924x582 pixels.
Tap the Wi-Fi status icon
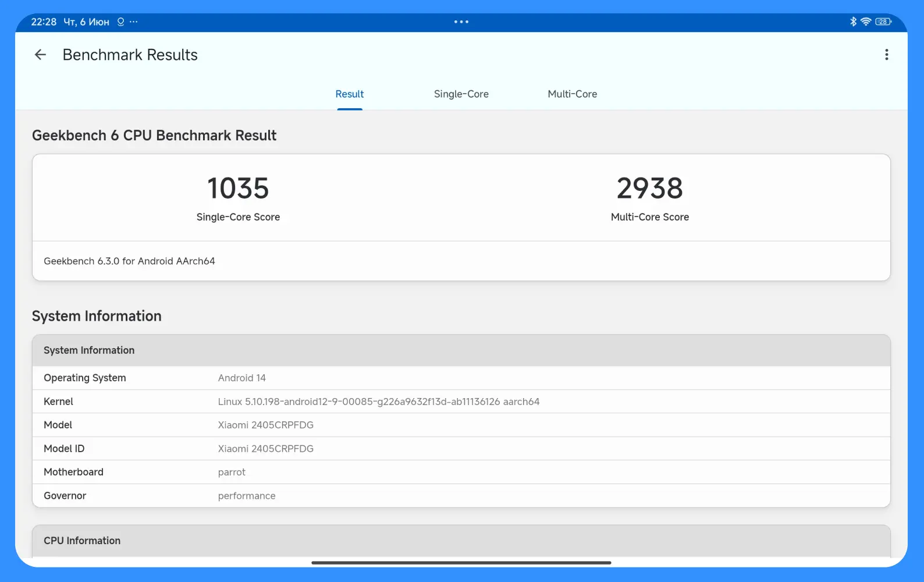click(x=866, y=22)
